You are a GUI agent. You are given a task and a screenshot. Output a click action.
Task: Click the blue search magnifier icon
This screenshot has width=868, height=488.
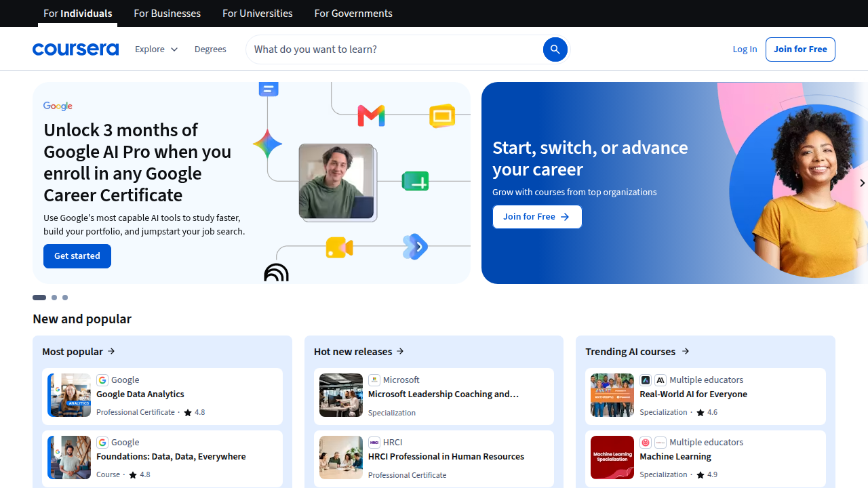tap(555, 49)
